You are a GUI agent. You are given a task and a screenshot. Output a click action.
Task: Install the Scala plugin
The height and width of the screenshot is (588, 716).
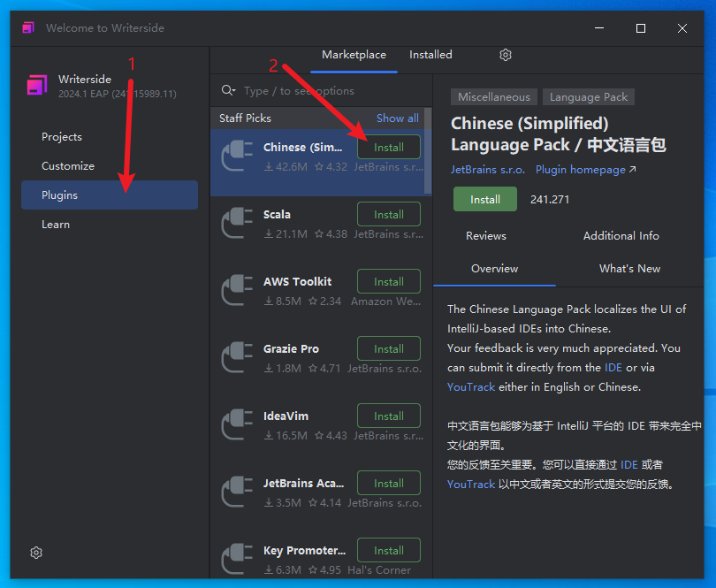click(388, 215)
